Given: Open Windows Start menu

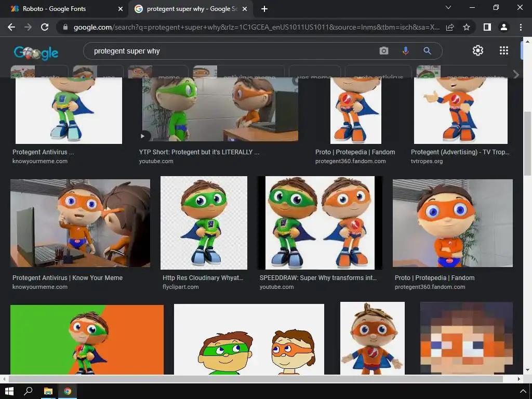Looking at the screenshot, I should point(9,391).
